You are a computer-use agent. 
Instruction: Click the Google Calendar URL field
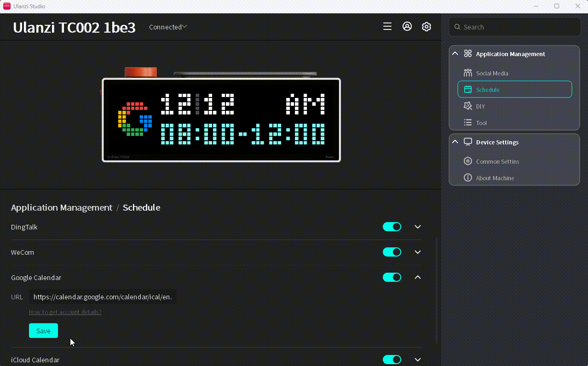coord(103,297)
